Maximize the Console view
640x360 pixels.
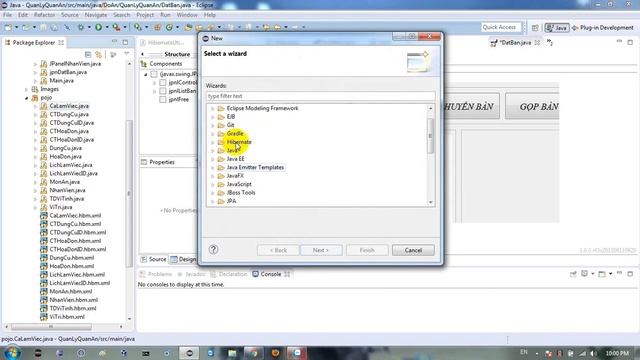(630, 273)
